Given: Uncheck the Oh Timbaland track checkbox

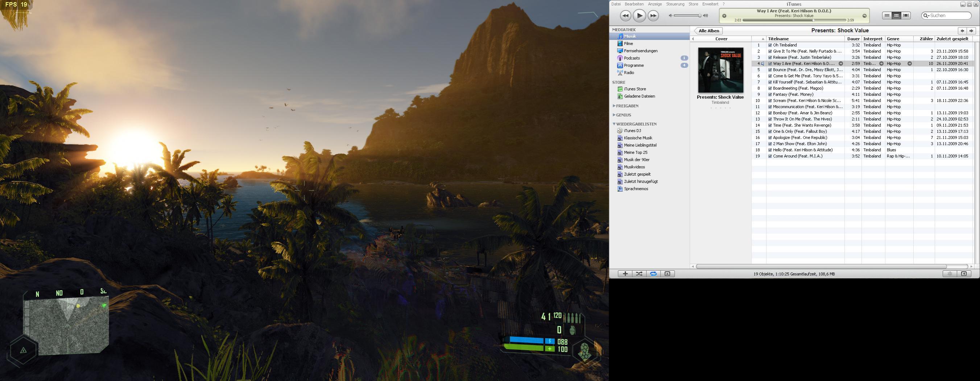Looking at the screenshot, I should pos(770,45).
